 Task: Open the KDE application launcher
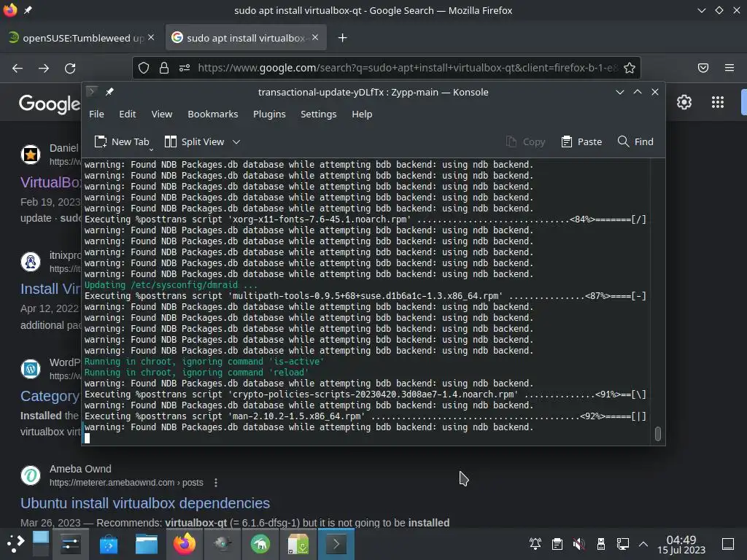[15, 543]
